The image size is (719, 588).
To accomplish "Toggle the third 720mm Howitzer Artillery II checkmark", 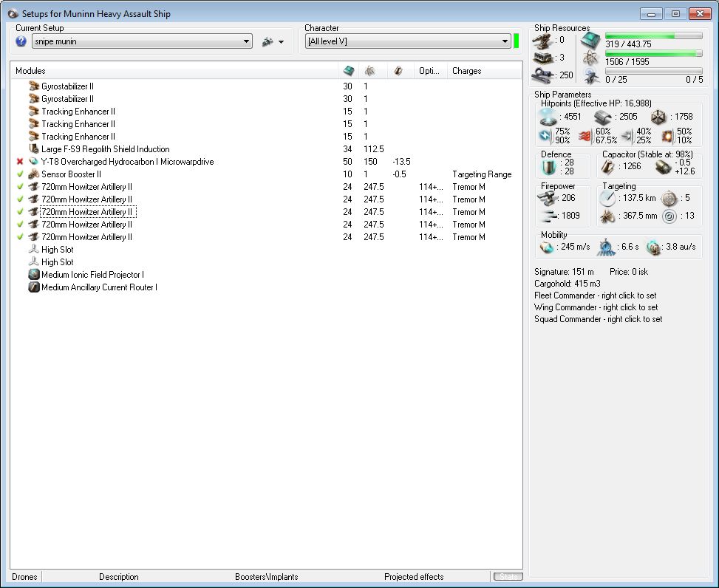I will pyautogui.click(x=20, y=212).
